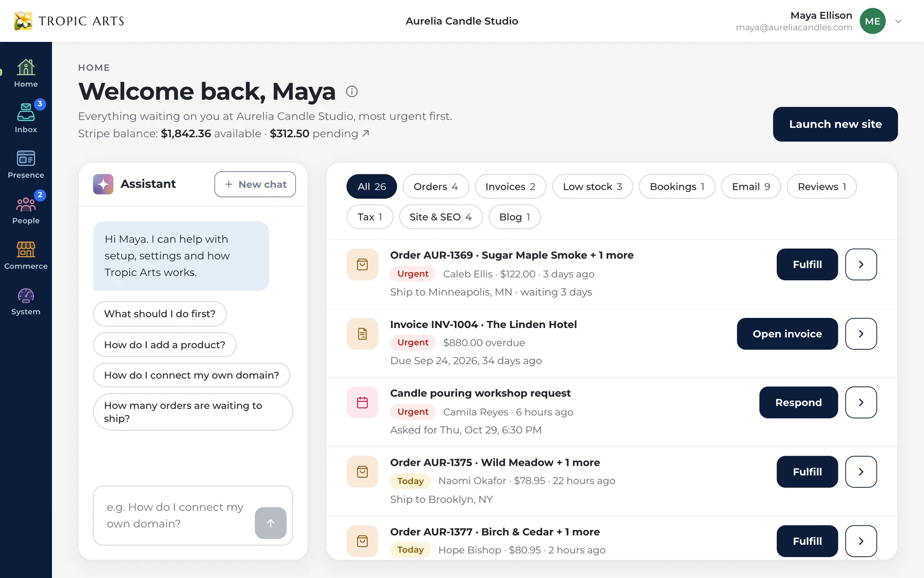924x578 pixels.
Task: Expand details chevron for Order AUR-1375
Action: (x=861, y=472)
